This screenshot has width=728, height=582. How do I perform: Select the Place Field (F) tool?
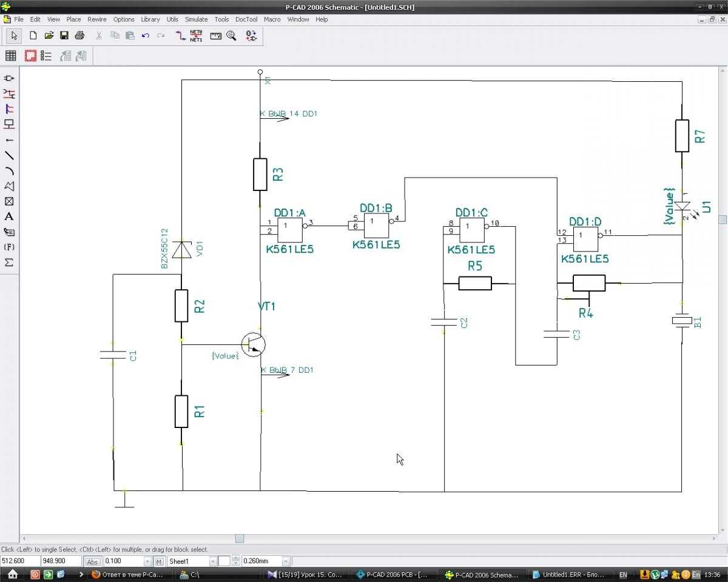click(x=9, y=247)
